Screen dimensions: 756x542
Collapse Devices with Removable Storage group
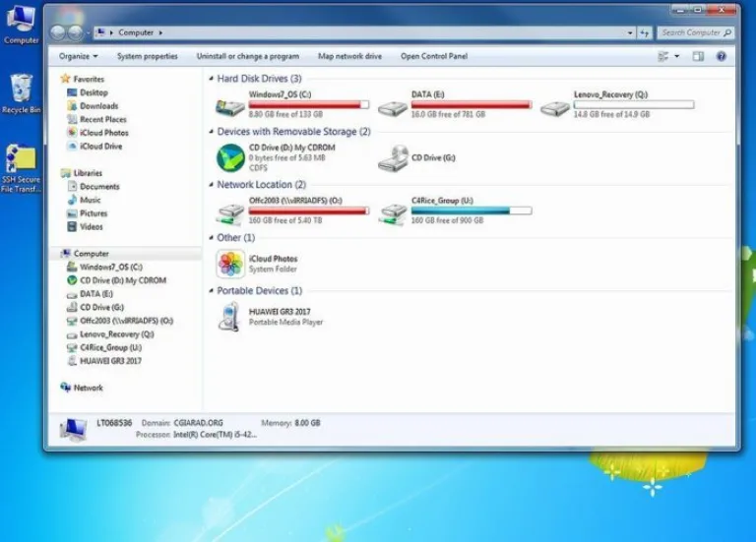212,132
